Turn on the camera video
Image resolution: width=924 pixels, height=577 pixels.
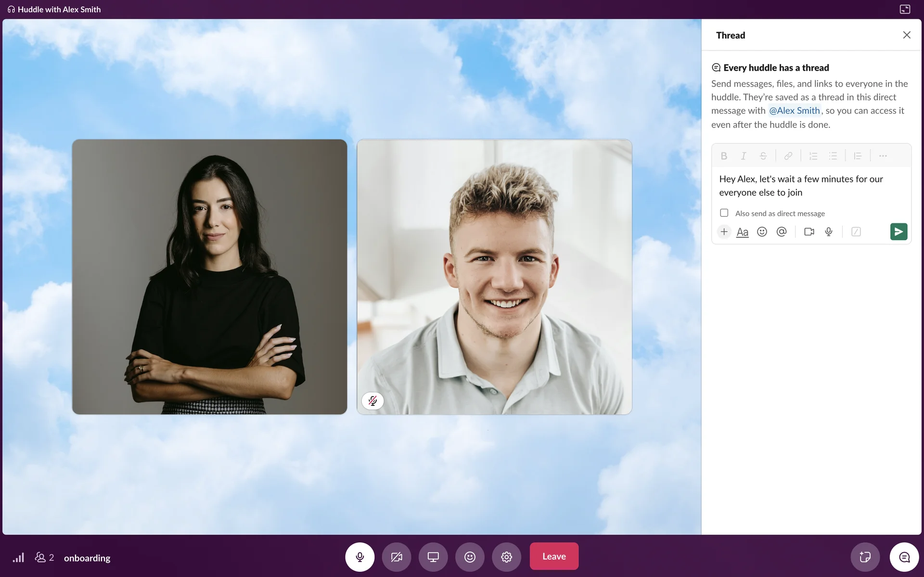click(x=396, y=557)
